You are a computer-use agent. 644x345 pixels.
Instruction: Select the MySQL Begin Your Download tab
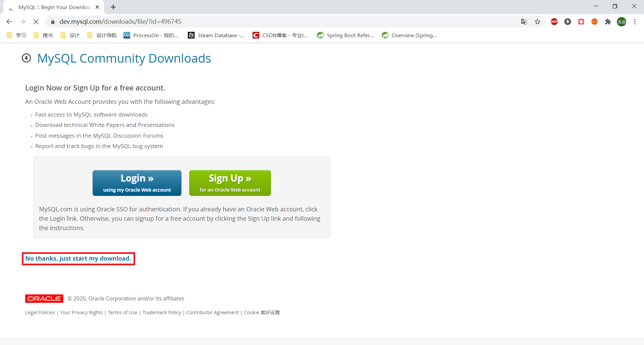[54, 7]
